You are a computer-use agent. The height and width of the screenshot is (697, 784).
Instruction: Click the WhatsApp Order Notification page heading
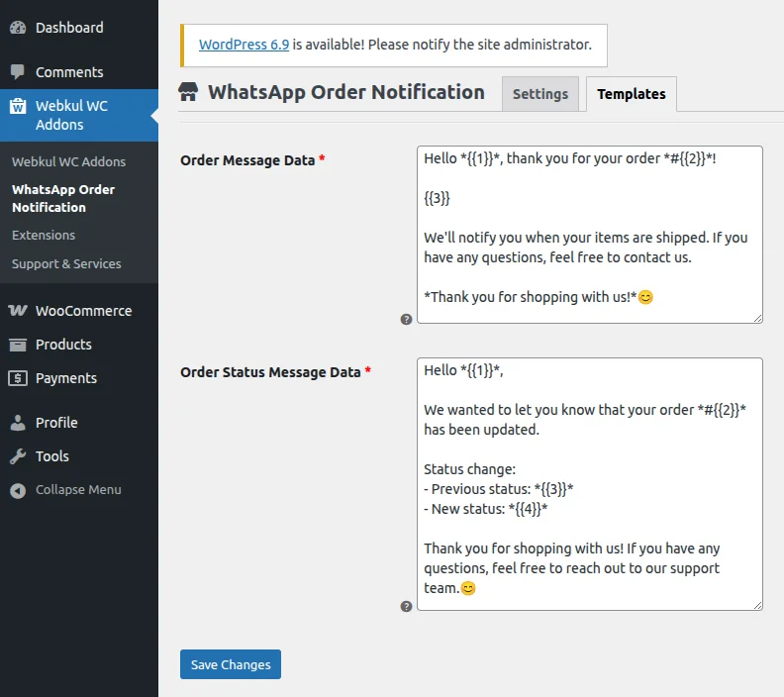(346, 92)
